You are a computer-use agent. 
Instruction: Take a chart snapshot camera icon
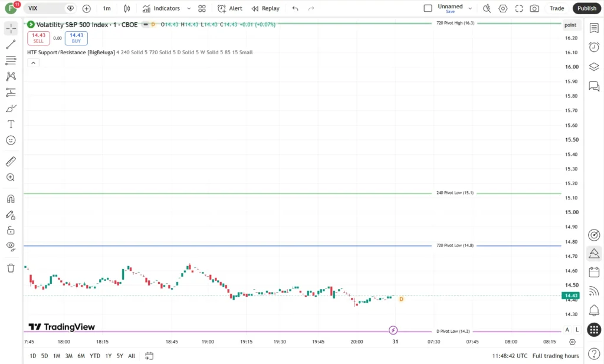point(534,8)
